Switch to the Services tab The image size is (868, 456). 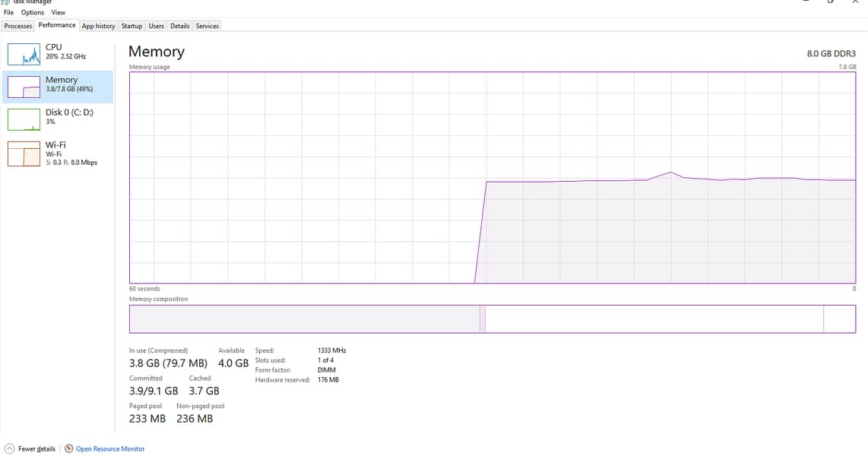coord(207,26)
